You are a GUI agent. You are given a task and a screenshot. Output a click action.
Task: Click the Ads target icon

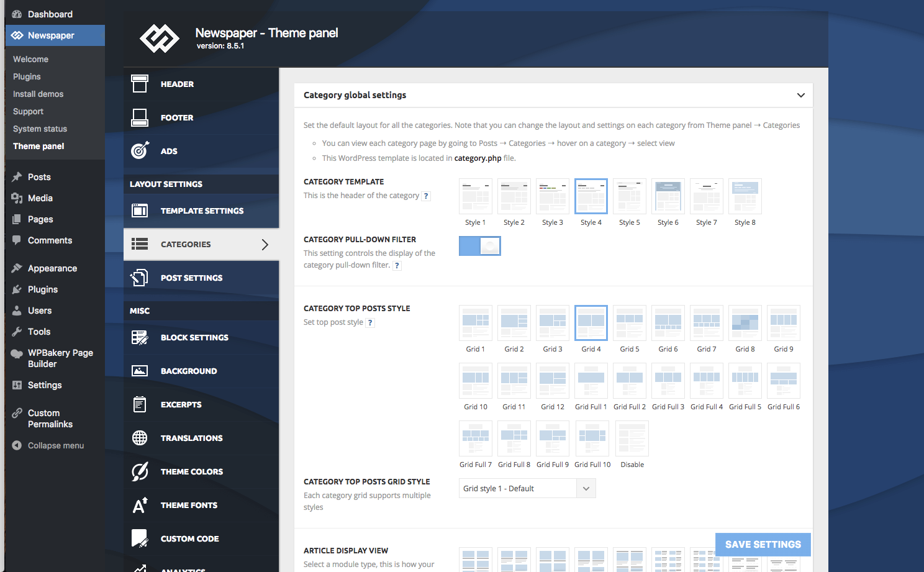pyautogui.click(x=140, y=150)
